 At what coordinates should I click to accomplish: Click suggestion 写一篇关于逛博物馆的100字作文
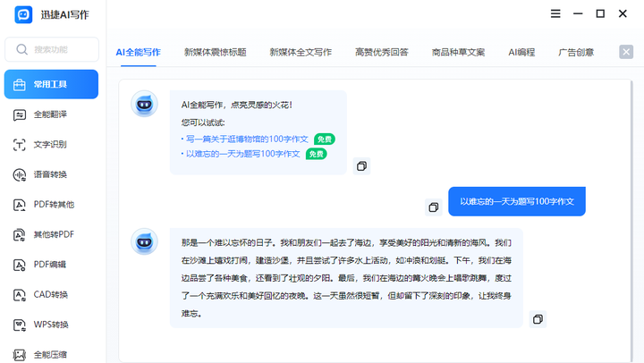247,139
